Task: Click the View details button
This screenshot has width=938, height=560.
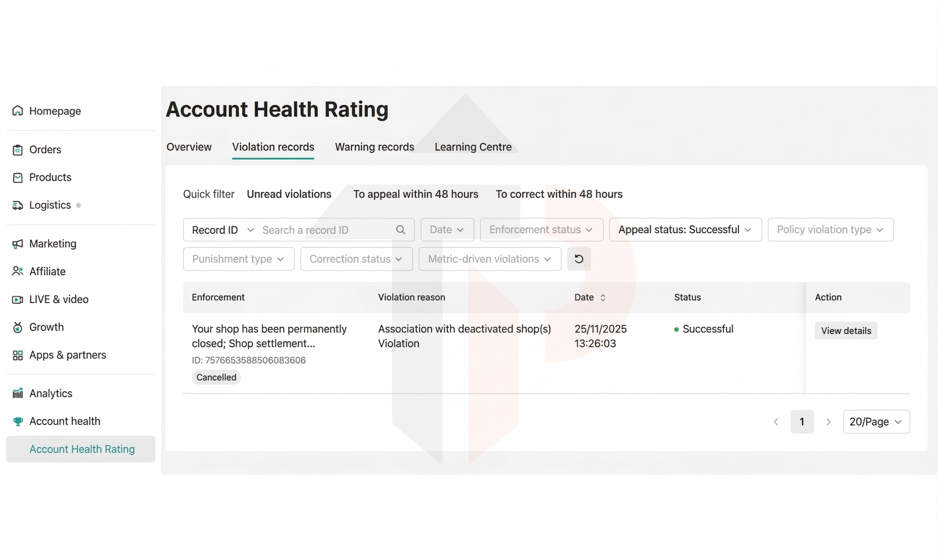Action: [x=846, y=330]
